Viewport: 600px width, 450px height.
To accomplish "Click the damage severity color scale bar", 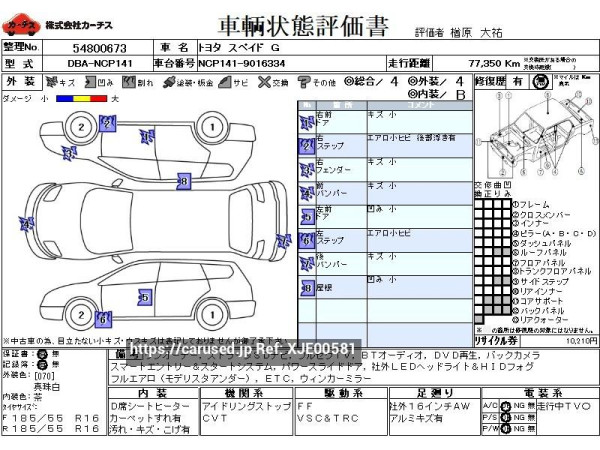I will [x=80, y=99].
